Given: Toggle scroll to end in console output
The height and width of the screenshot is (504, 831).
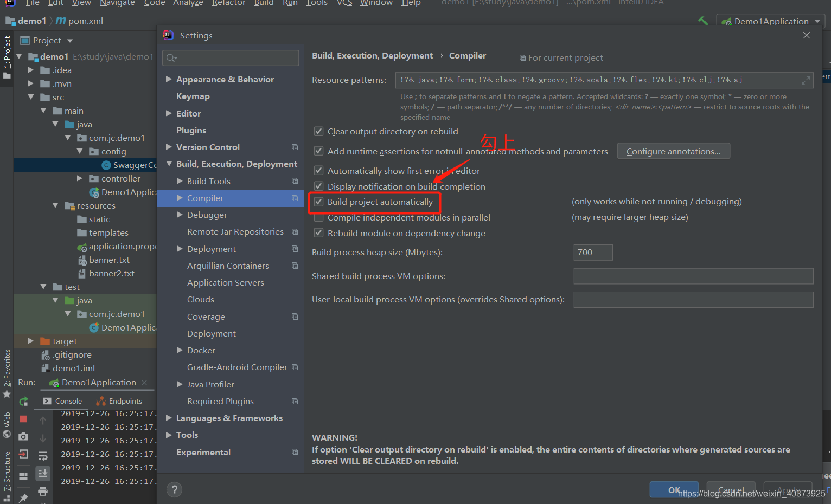Looking at the screenshot, I should 43,474.
